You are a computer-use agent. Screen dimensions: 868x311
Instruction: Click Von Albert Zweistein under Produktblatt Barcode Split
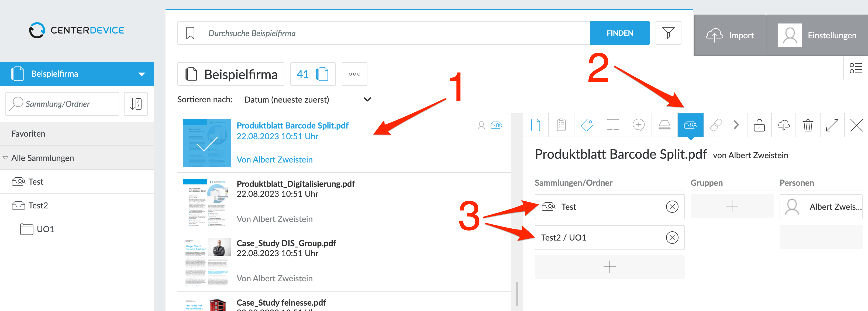pyautogui.click(x=275, y=160)
